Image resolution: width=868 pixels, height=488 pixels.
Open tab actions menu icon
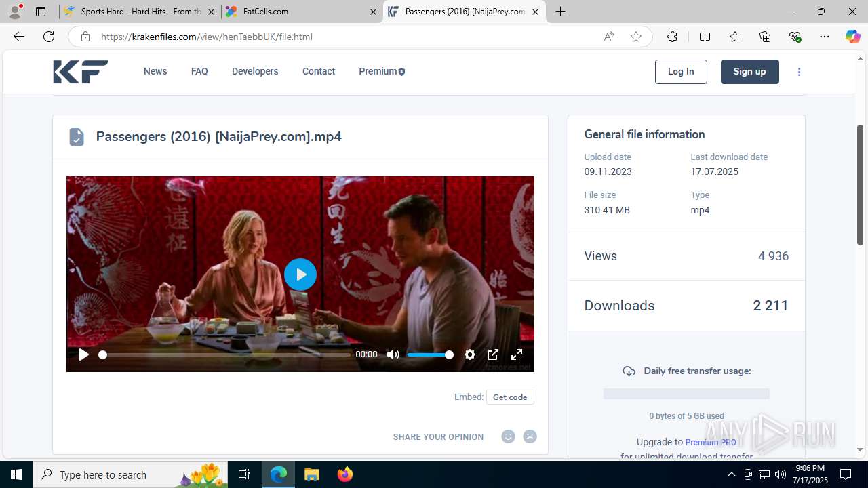click(x=41, y=12)
